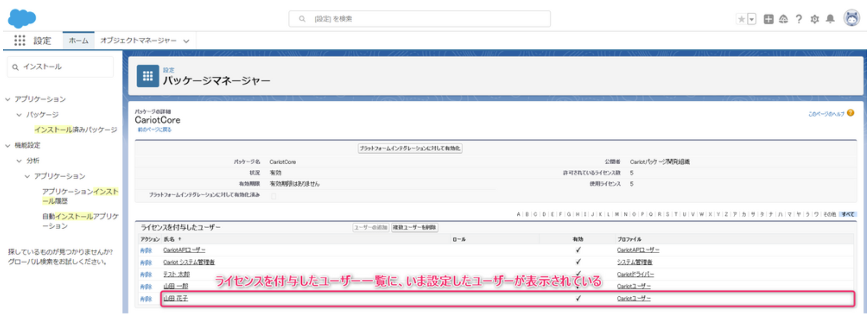Open the setup gear icon

pos(814,19)
